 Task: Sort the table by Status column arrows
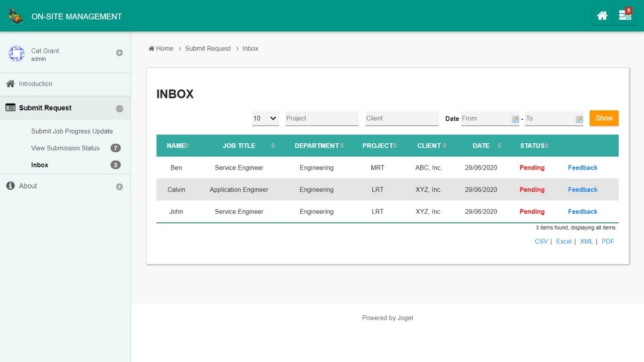(546, 146)
